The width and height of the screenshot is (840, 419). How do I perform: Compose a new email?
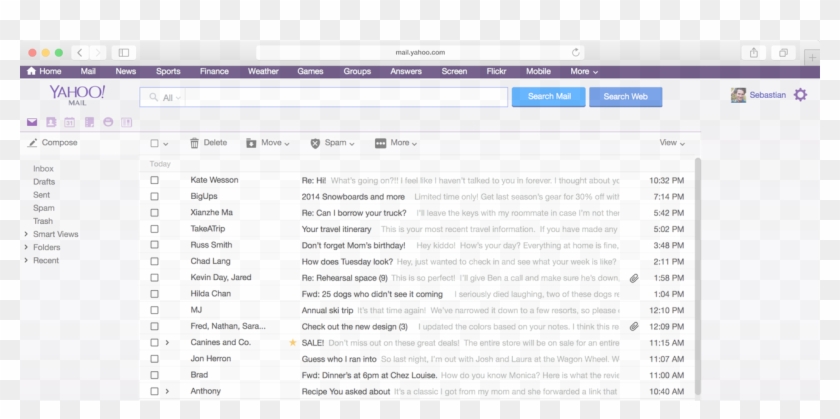pyautogui.click(x=52, y=143)
